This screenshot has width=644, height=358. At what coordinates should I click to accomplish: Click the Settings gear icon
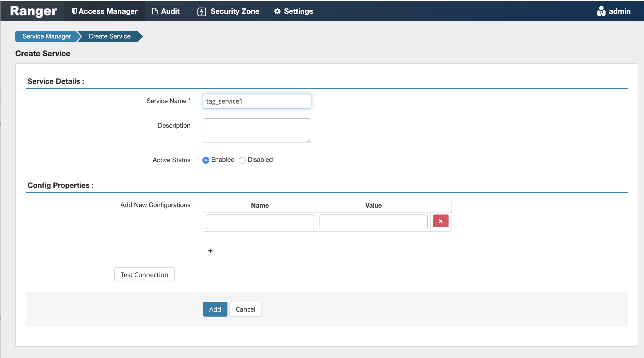point(277,11)
